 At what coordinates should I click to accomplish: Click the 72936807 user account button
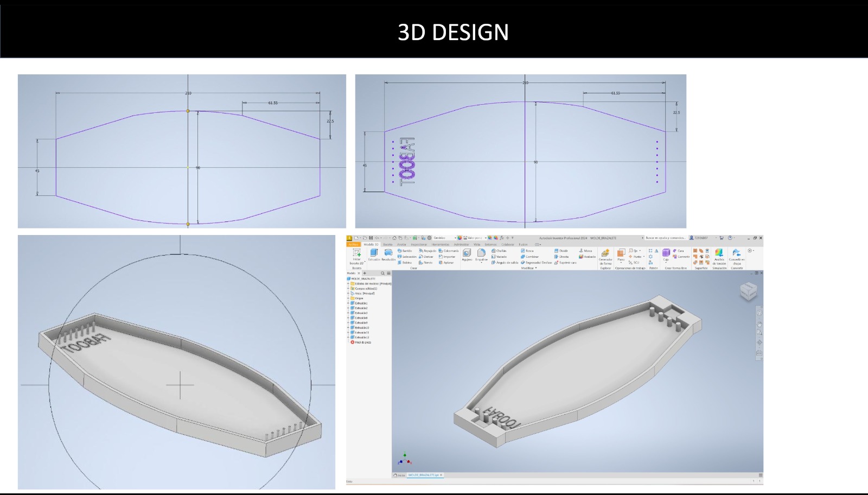coord(699,238)
